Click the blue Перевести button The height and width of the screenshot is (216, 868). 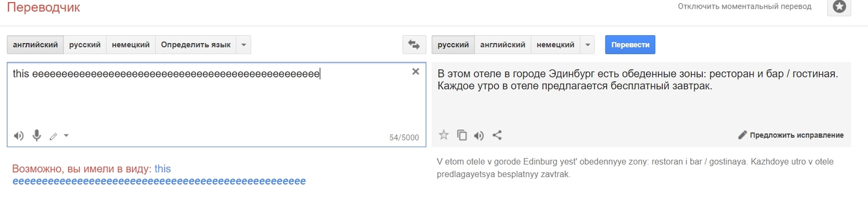630,45
